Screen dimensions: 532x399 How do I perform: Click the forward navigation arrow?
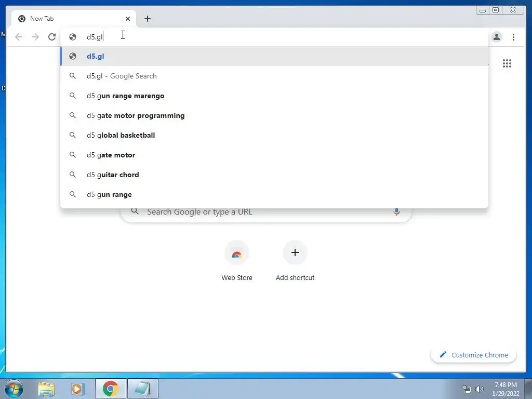35,37
